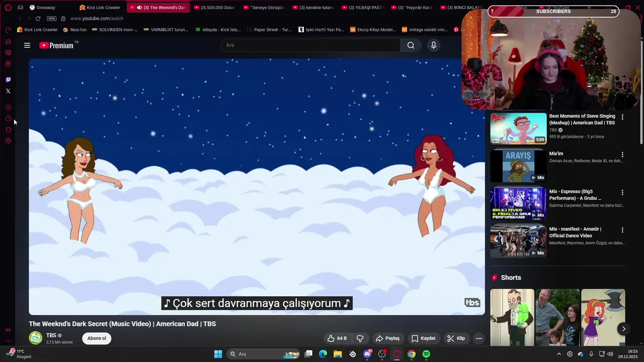This screenshot has height=362, width=644.
Task: Open 'SOLVINDEN mavi' bookmark
Action: (115, 30)
